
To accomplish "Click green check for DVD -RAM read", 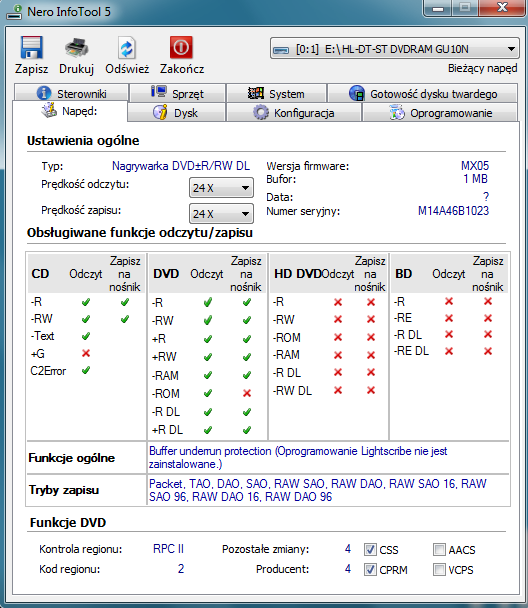I will coord(208,375).
